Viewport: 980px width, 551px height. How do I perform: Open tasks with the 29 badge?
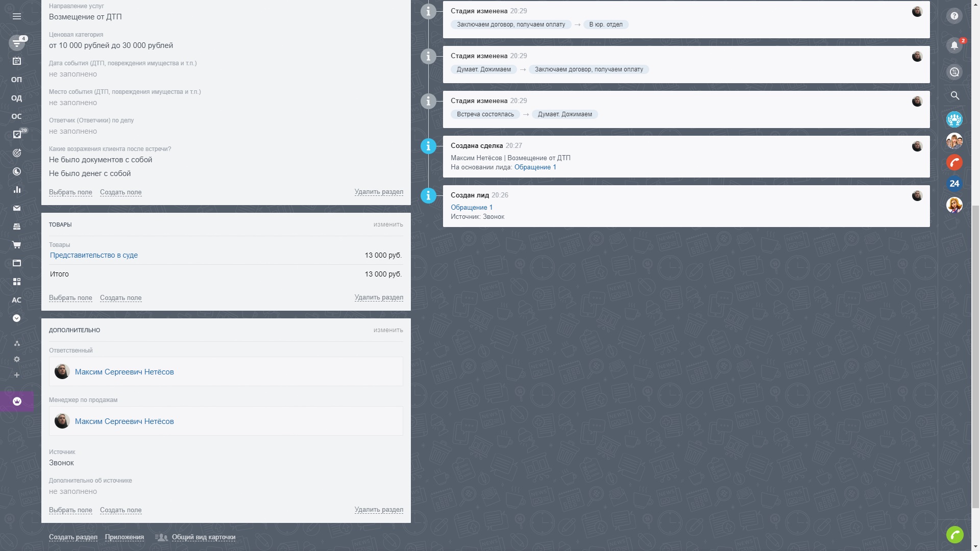point(17,135)
